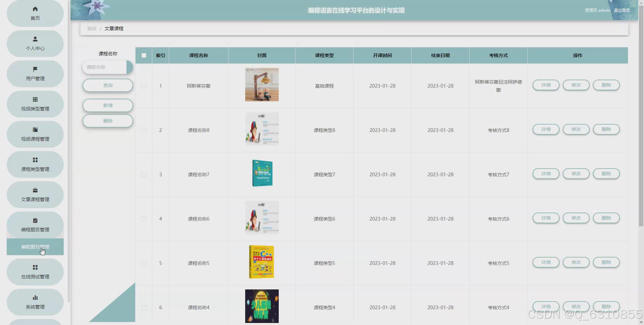
Task: Click the cover thumbnail of 课程名称6
Action: (262, 218)
